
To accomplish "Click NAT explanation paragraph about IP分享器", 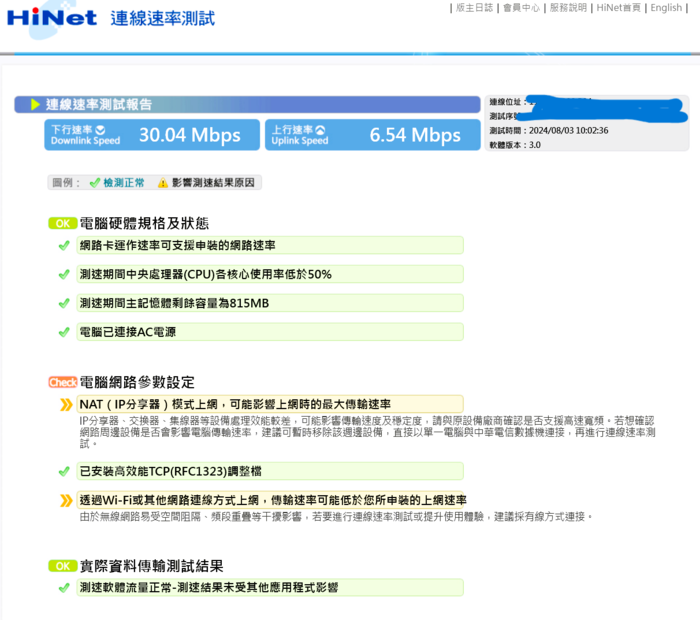I will tap(367, 432).
